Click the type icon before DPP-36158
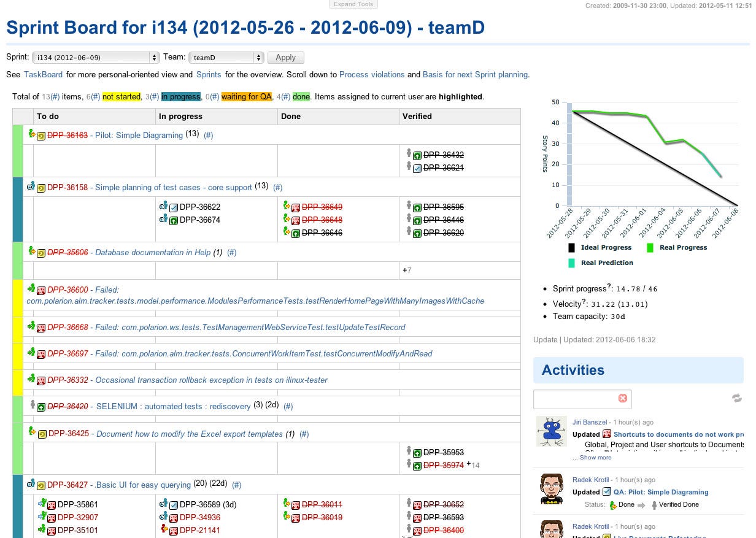The width and height of the screenshot is (756, 538). 41,188
